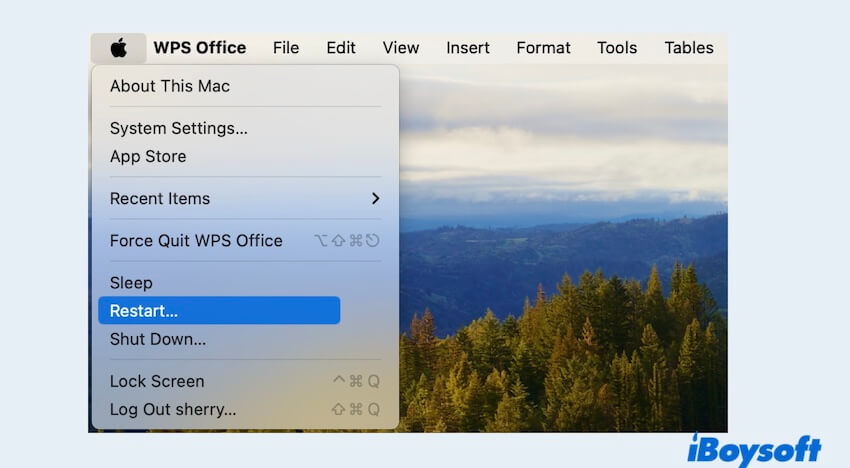
Task: Open the View menu
Action: point(401,48)
